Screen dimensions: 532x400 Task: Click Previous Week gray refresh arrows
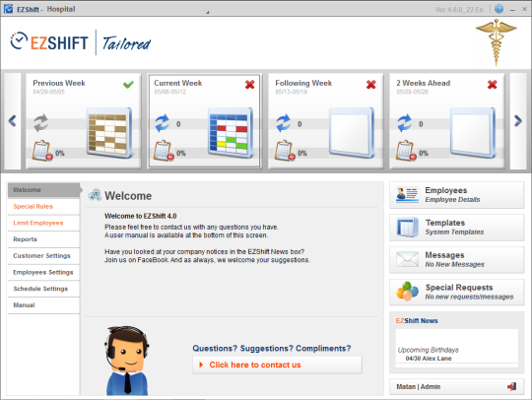(41, 123)
